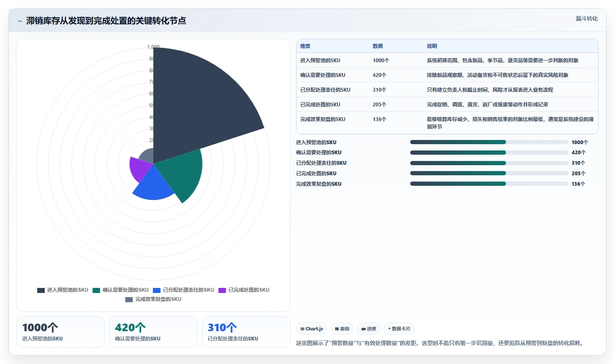Click description starting 只有建立负责人
615x364 pixels.
click(490, 90)
